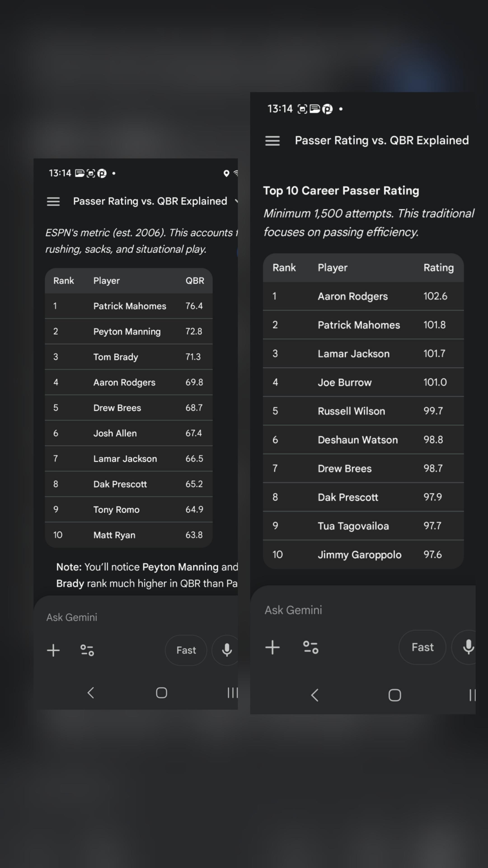Image resolution: width=488 pixels, height=868 pixels.
Task: Open the tools sliders icon in the QBR table card
Action: (87, 650)
